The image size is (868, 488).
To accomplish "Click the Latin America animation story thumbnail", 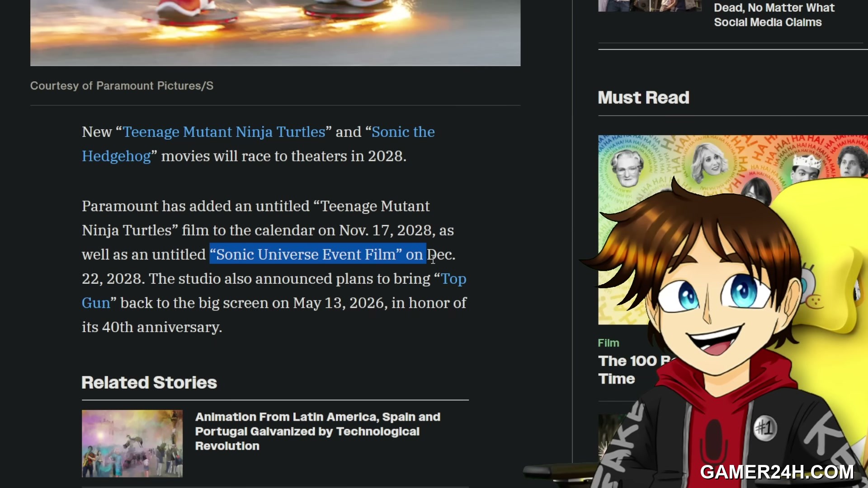I will click(x=132, y=443).
